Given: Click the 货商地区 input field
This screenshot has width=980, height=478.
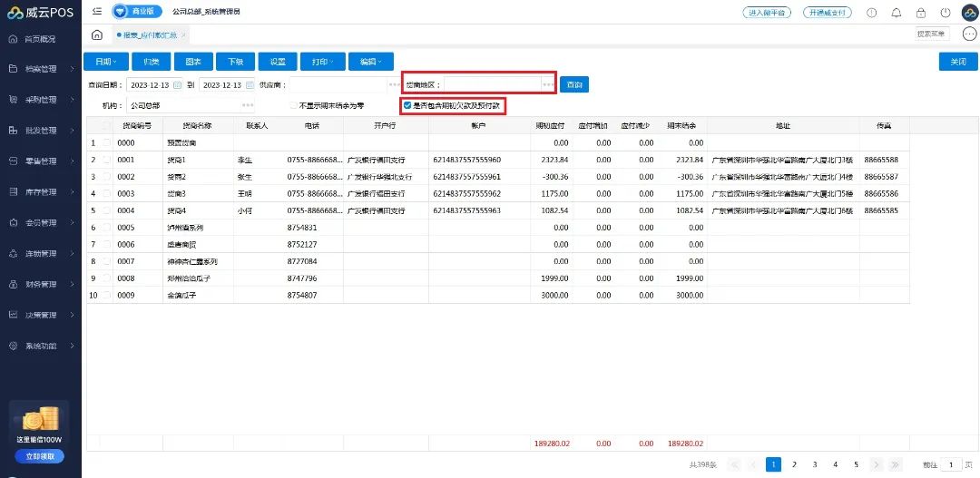Looking at the screenshot, I should 493,84.
